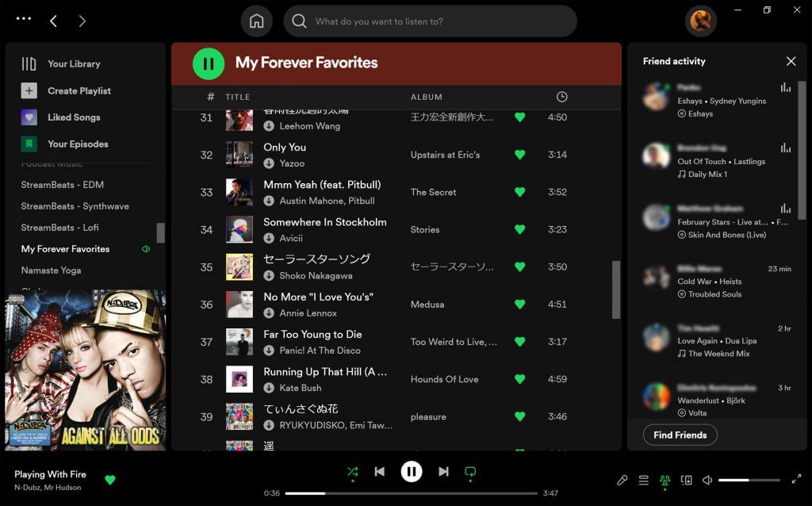
Task: Open the three-dots app menu
Action: pos(24,19)
